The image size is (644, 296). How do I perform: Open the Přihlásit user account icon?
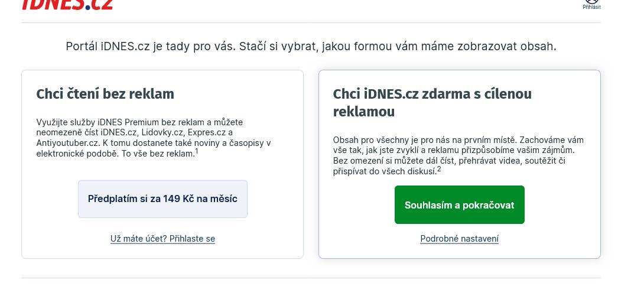point(592,1)
